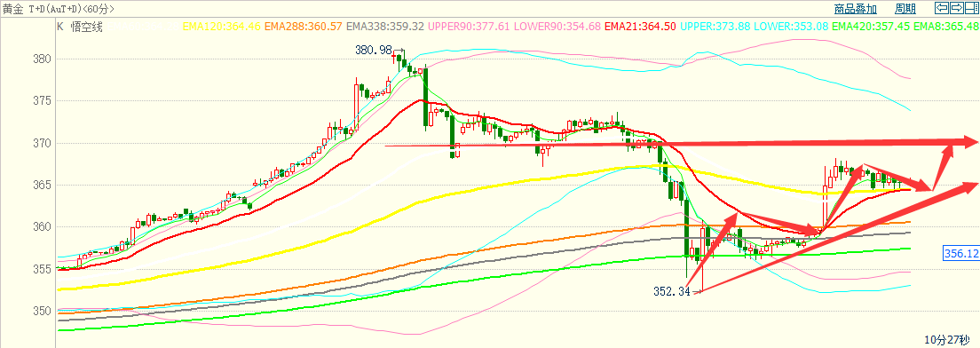
Task: Click the 356.12 current price tag
Action: pos(960,253)
